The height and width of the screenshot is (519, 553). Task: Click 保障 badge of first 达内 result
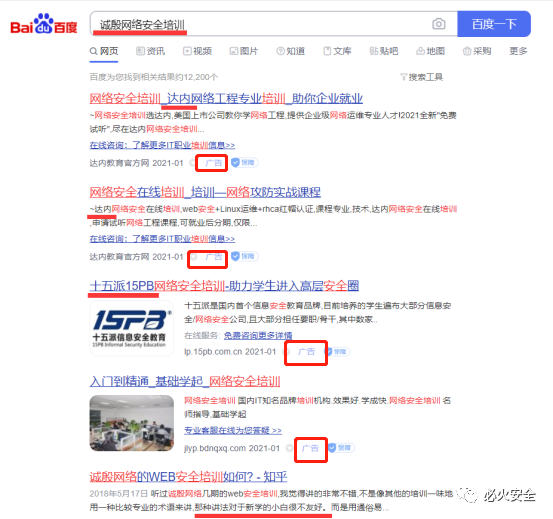(244, 163)
